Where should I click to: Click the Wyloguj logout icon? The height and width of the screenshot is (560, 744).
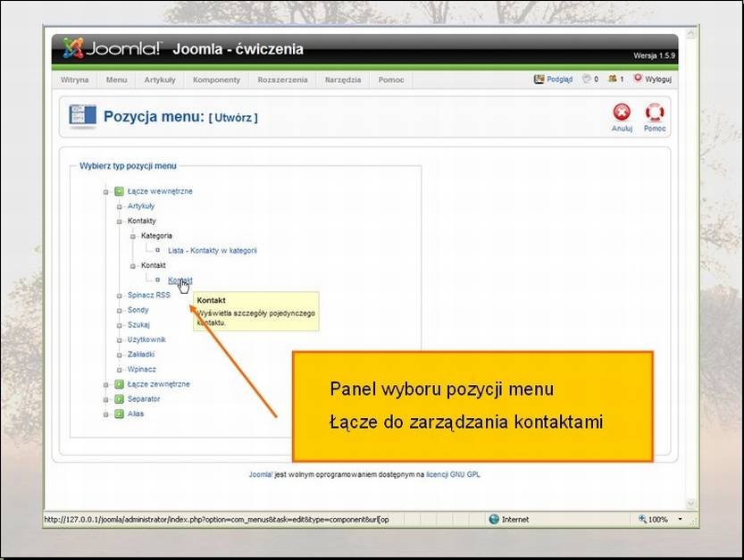(638, 79)
